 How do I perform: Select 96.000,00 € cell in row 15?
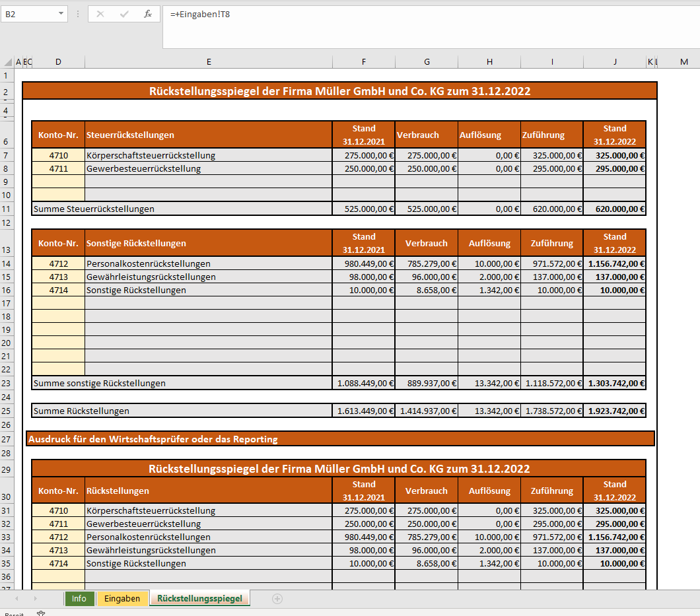click(x=427, y=277)
